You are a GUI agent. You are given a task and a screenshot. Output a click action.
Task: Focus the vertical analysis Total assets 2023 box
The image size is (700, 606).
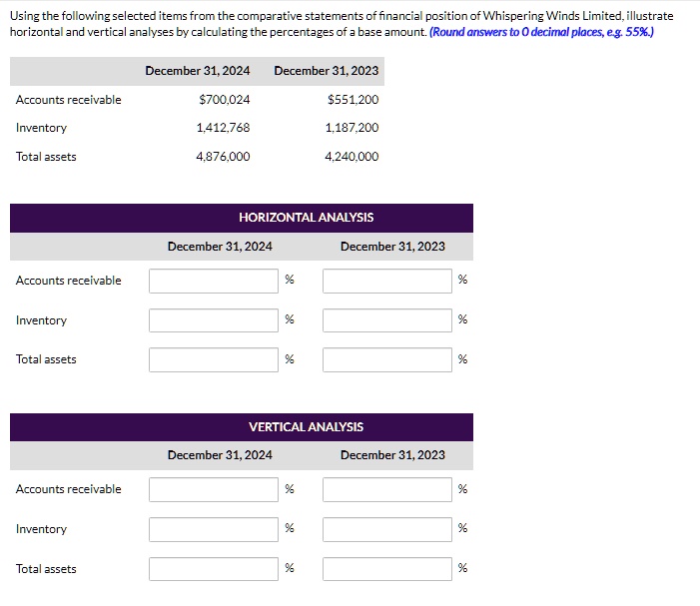tap(386, 569)
